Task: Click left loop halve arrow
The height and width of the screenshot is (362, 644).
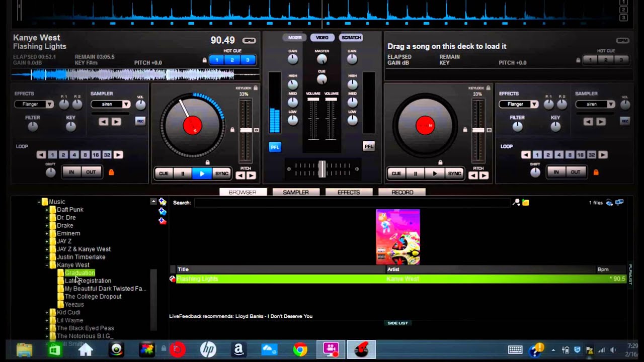Action: [41, 155]
